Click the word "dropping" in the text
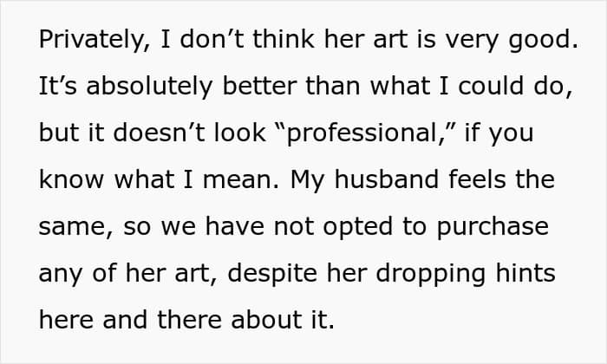This screenshot has width=607, height=364. (x=430, y=274)
